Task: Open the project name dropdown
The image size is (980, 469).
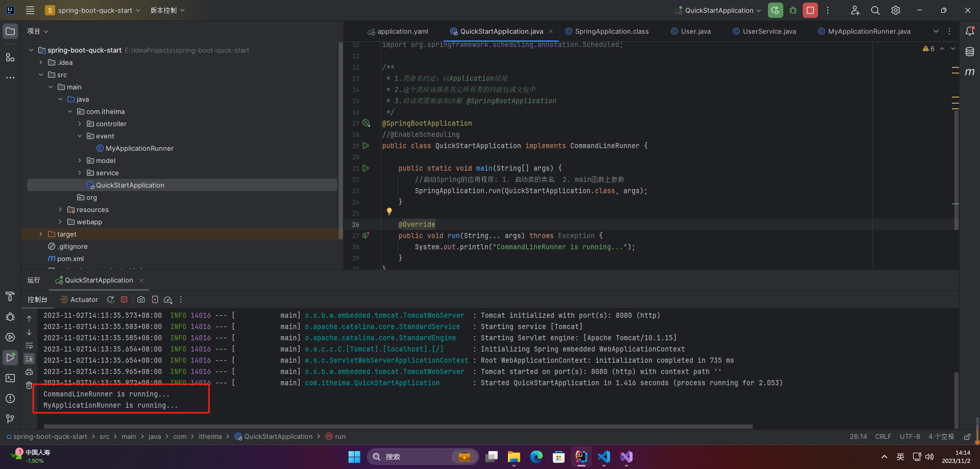Action: pyautogui.click(x=92, y=10)
